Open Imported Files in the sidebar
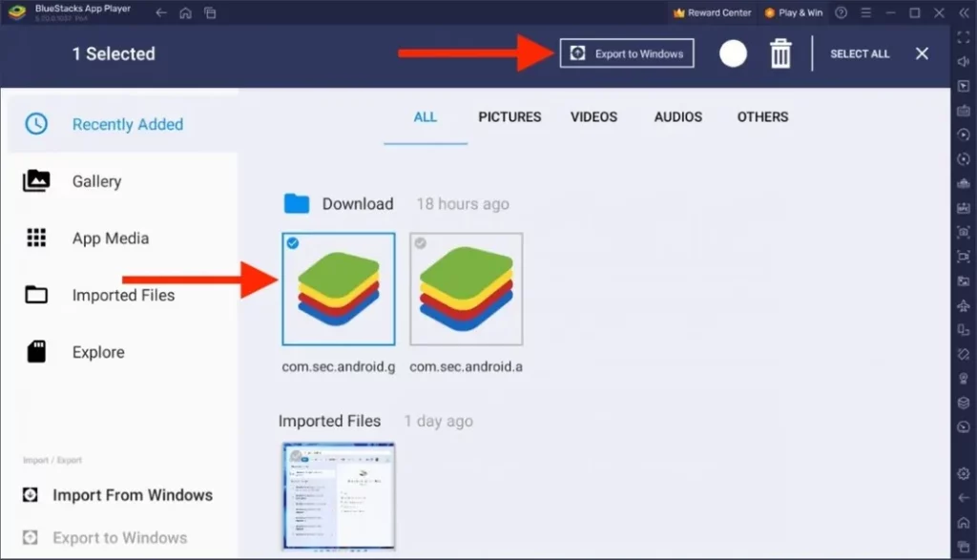This screenshot has height=560, width=977. 122,295
